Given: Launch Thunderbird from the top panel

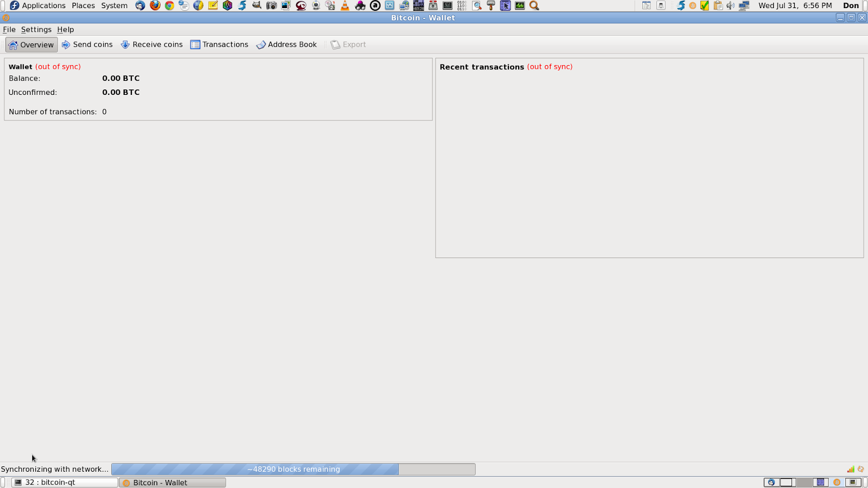Looking at the screenshot, I should pyautogui.click(x=141, y=5).
